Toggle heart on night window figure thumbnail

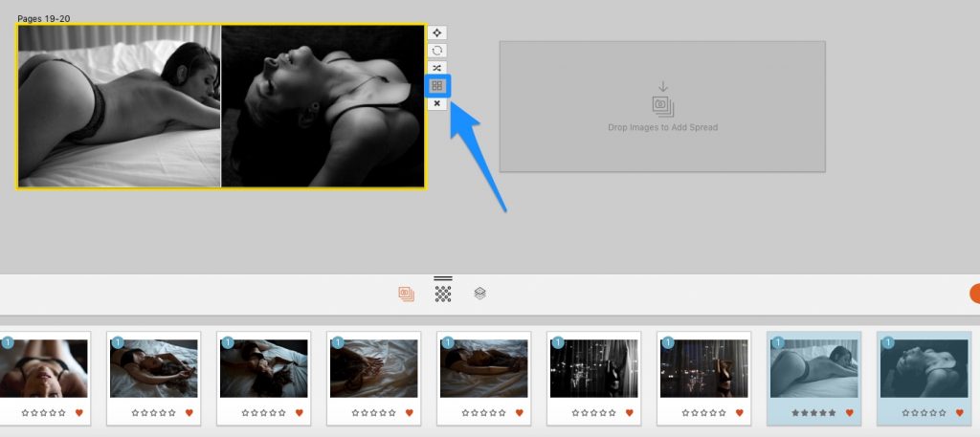(x=740, y=413)
